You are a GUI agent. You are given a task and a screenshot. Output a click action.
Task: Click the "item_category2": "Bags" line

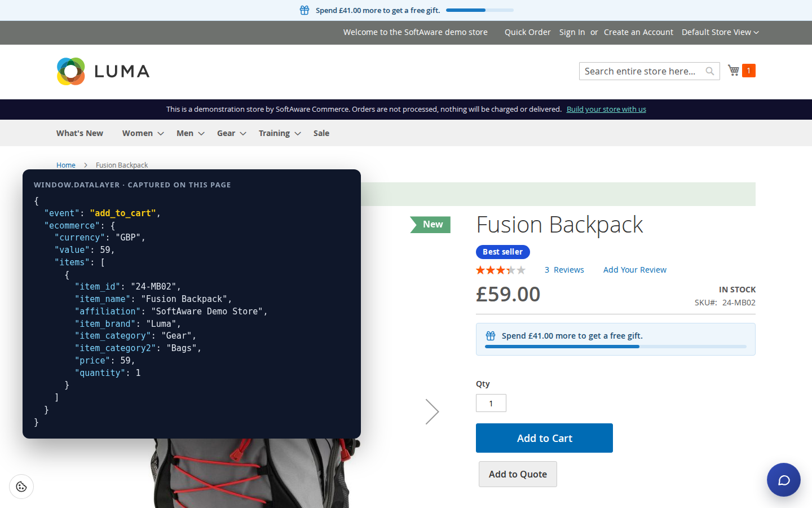click(x=138, y=348)
